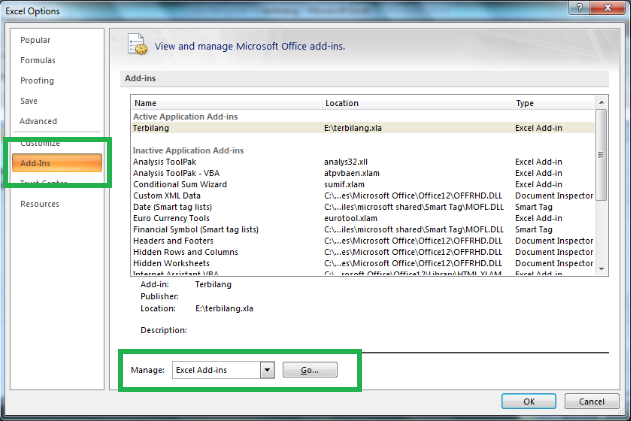Select Conditional Sum Wizard add-in
This screenshot has height=421, width=631.
click(363, 184)
